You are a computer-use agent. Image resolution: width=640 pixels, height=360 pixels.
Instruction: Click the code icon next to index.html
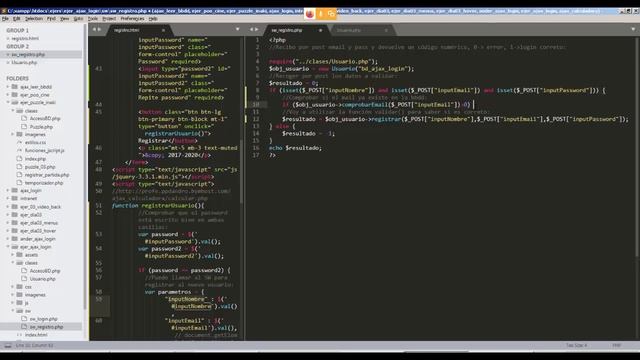[x=19, y=335]
